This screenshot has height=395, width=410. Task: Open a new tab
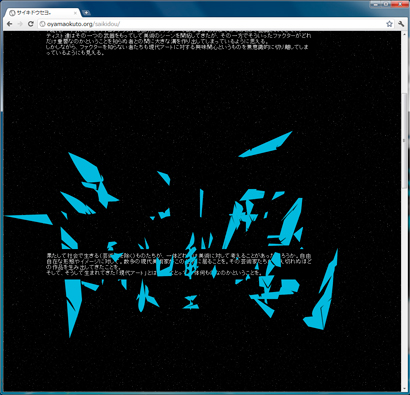[86, 13]
